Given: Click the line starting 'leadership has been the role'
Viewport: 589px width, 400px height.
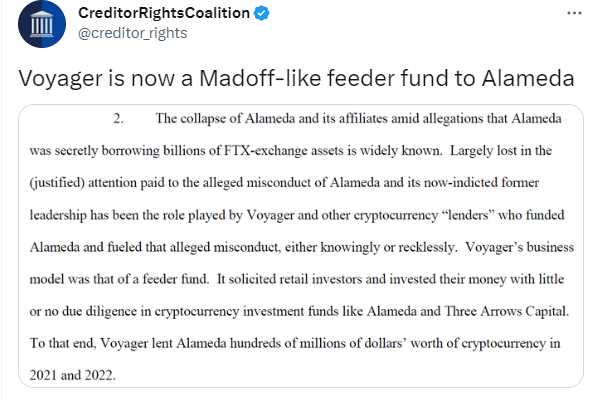Looking at the screenshot, I should click(297, 215).
